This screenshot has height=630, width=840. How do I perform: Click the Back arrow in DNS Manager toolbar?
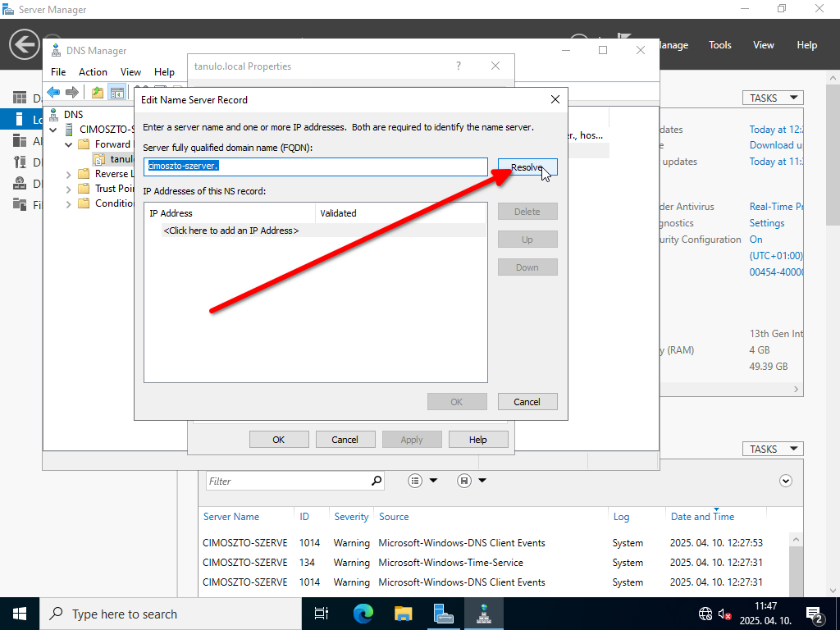(53, 92)
